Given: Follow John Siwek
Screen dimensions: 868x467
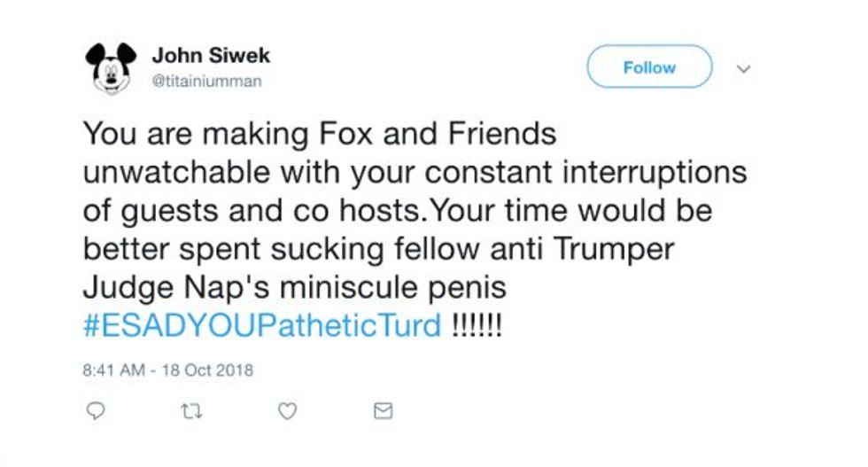Looking at the screenshot, I should point(649,67).
